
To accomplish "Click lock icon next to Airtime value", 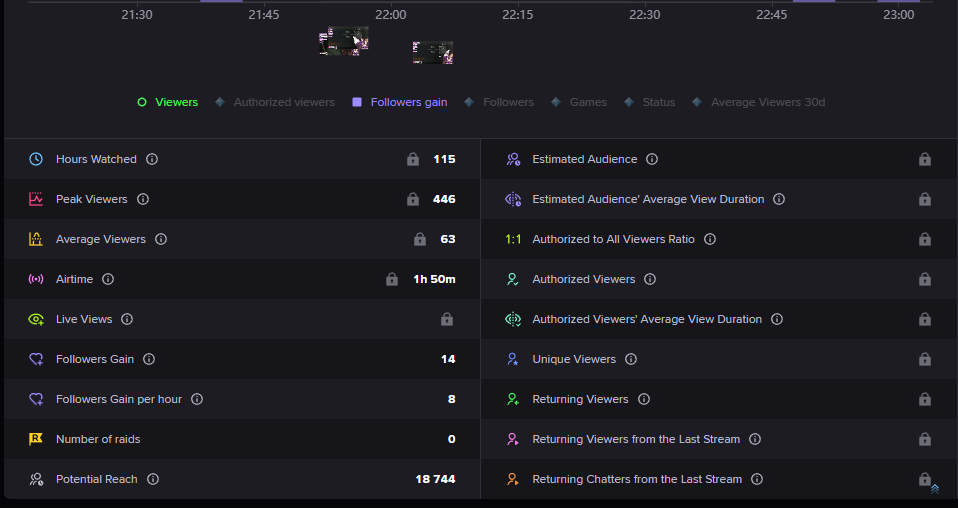I will 392,279.
